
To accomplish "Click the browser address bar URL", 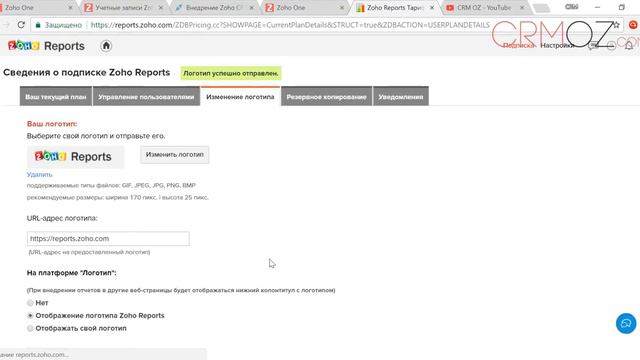I will point(290,25).
